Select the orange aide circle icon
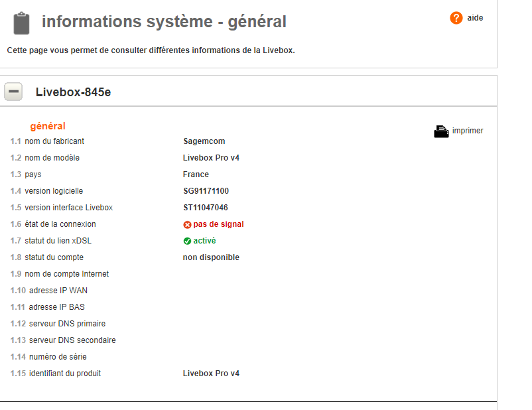The height and width of the screenshot is (410, 532). pos(456,18)
